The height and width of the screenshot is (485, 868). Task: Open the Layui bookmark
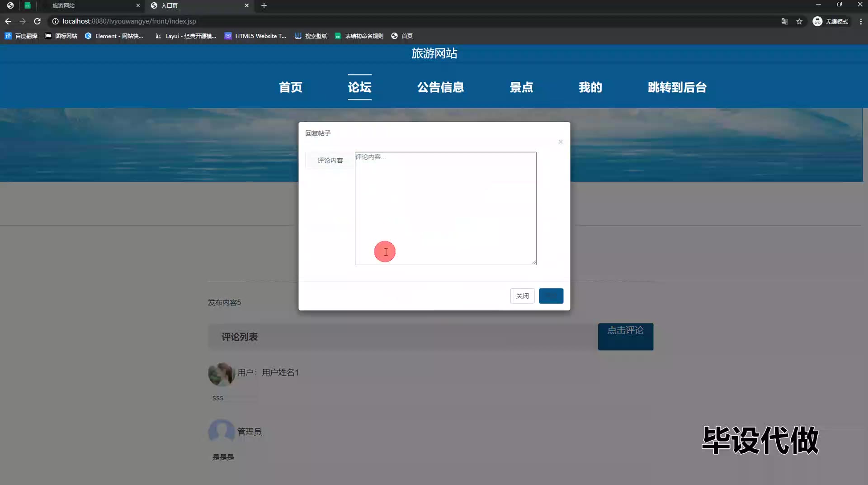click(x=185, y=36)
